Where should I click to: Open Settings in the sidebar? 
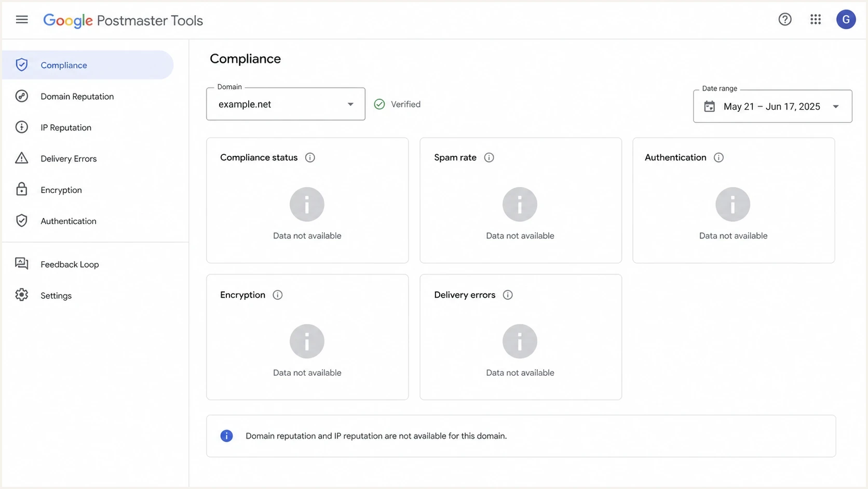coord(88,295)
